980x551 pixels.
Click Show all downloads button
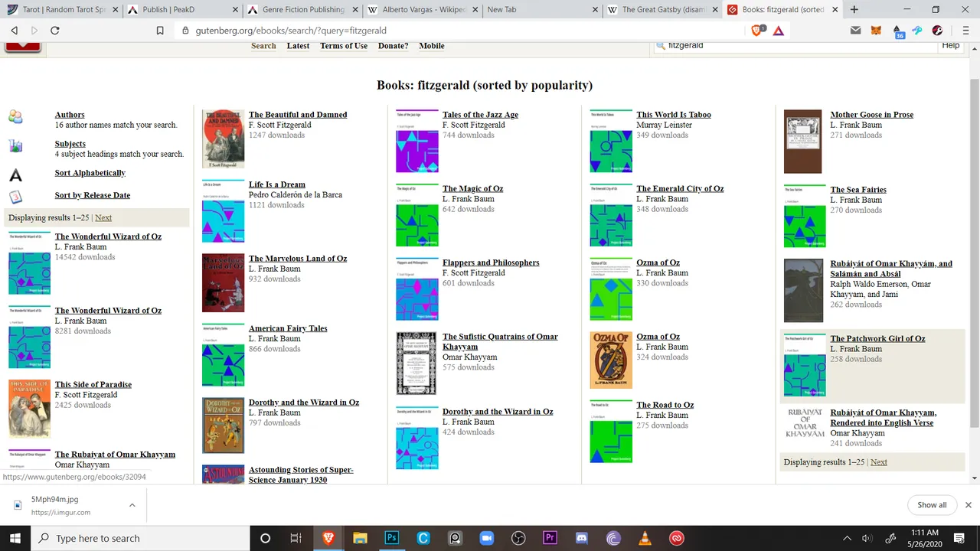point(932,505)
